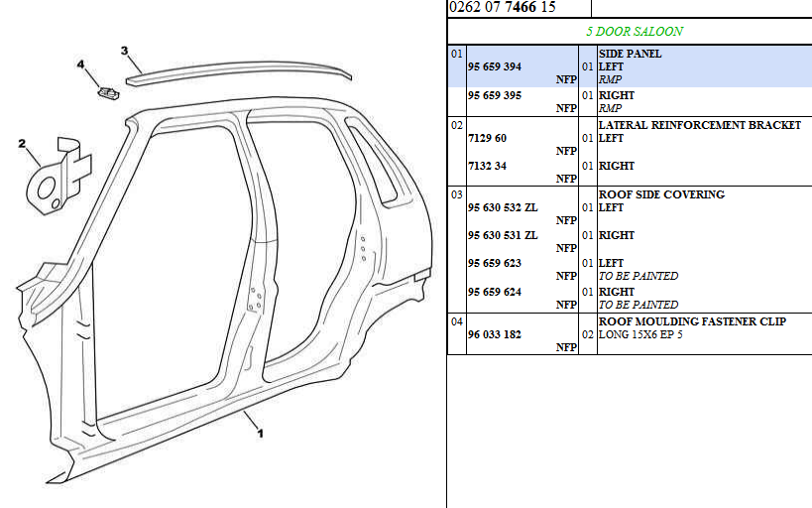Select part number 96 033 182
The height and width of the screenshot is (508, 812).
pos(494,335)
